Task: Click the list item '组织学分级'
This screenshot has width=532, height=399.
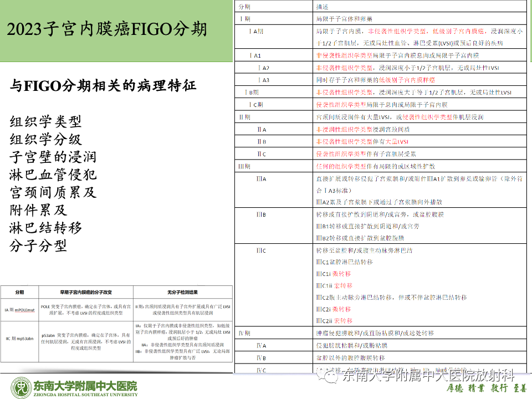Action: click(x=45, y=139)
